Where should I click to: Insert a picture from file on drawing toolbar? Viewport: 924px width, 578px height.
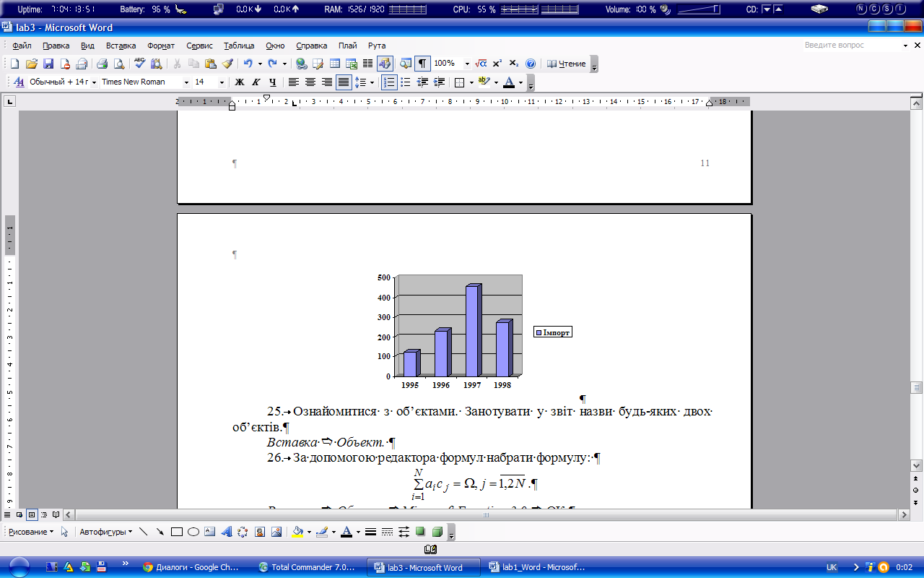276,532
